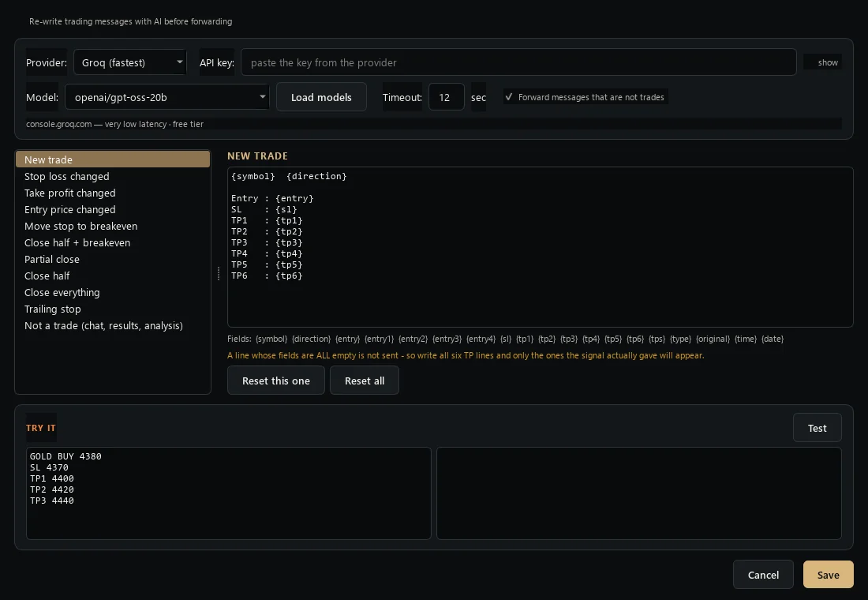Select Not a trade (chat, results, analysis)
868x600 pixels.
pyautogui.click(x=112, y=326)
